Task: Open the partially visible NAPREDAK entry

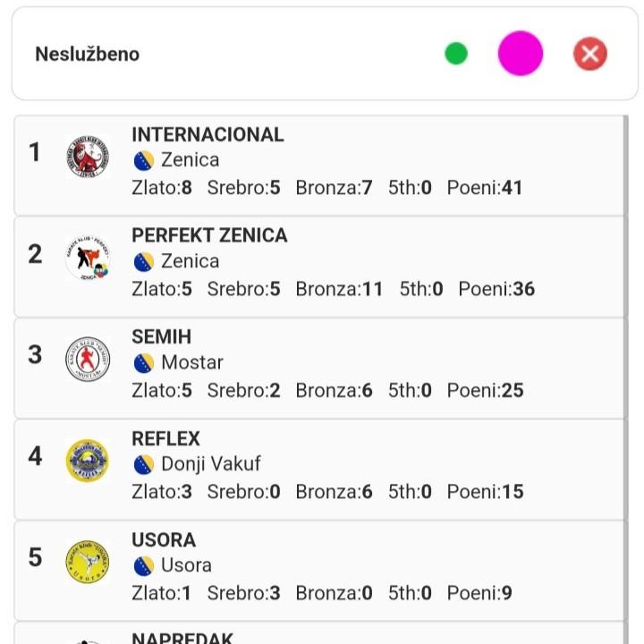Action: [x=182, y=637]
